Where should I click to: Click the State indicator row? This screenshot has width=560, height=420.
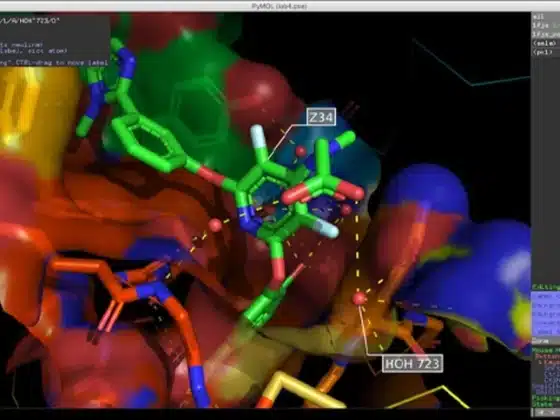point(546,404)
